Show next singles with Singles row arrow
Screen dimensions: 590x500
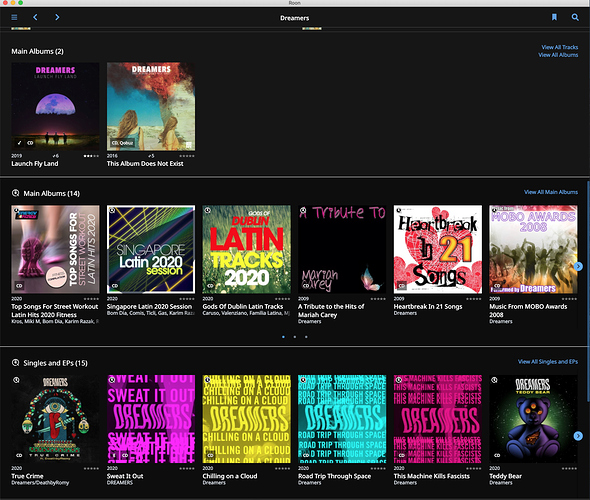[x=578, y=436]
